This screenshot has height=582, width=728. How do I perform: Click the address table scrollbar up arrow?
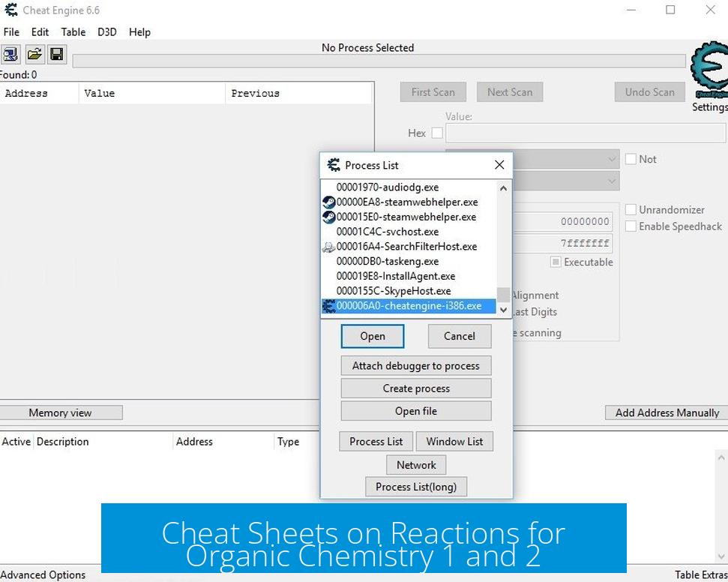click(x=721, y=457)
